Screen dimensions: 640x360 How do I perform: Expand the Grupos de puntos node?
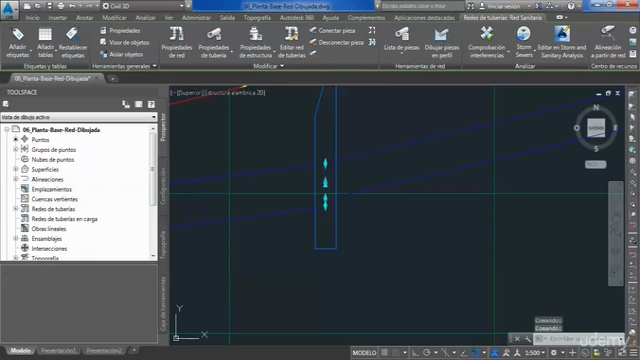click(16, 150)
